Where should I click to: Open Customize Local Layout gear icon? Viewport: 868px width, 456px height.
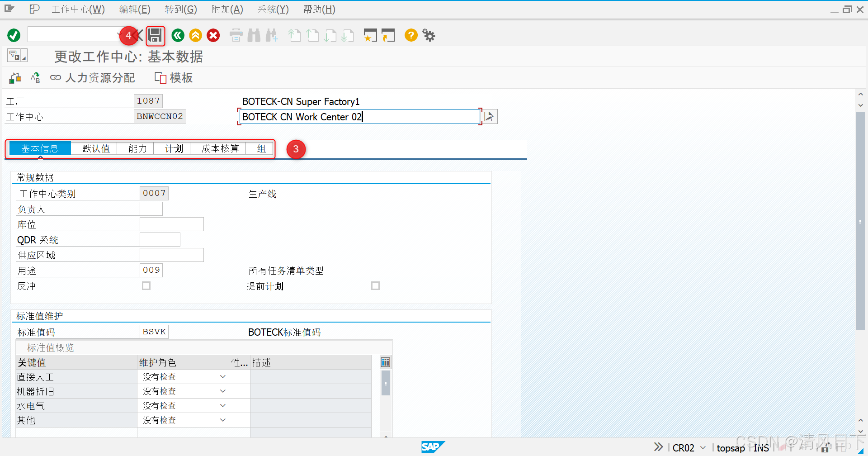click(429, 35)
